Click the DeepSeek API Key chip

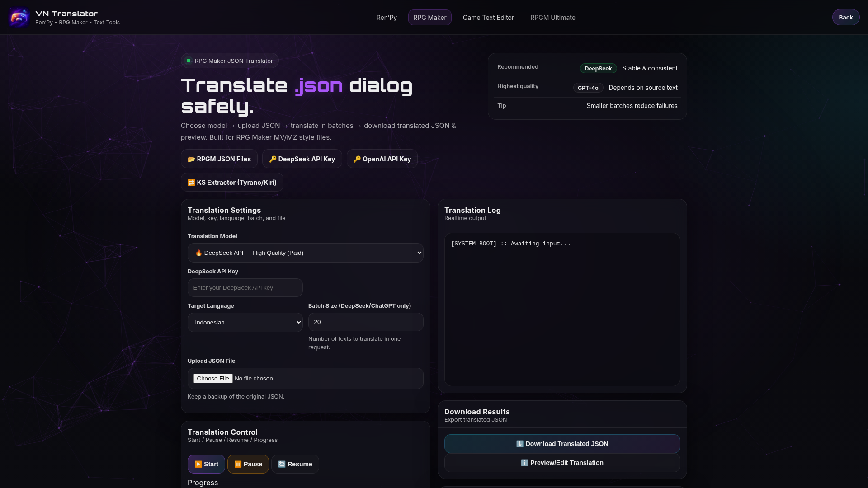tap(302, 159)
